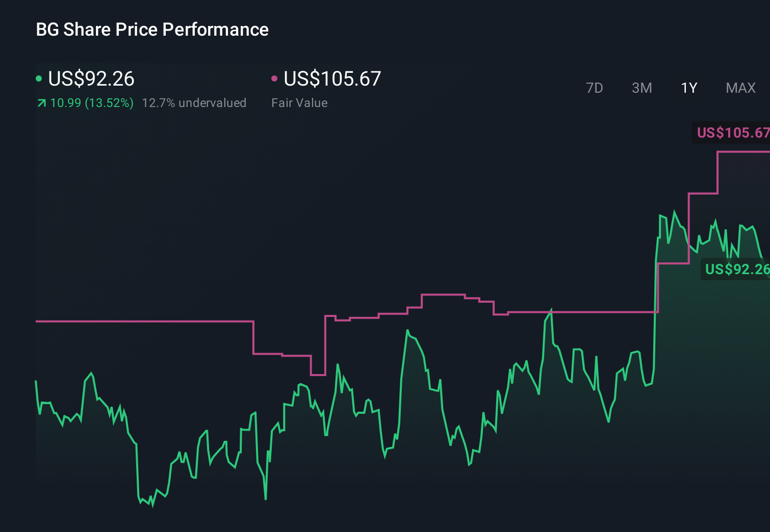
Task: Click the US$92.26 header price value
Action: pos(91,79)
